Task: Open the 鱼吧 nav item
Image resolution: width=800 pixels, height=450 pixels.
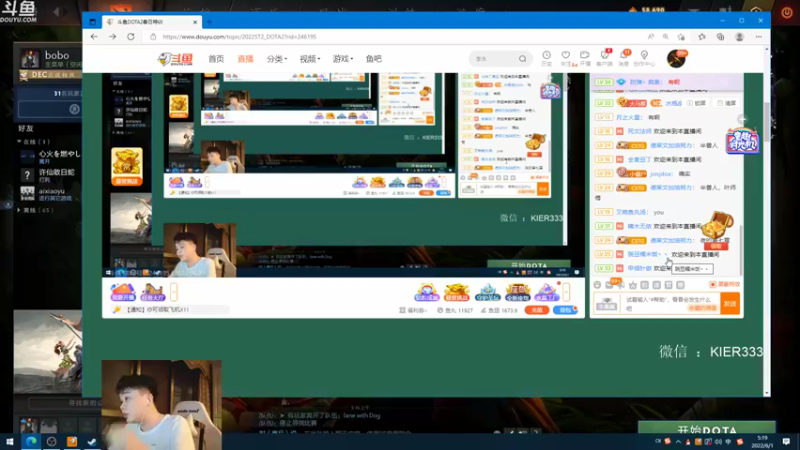Action: tap(373, 59)
